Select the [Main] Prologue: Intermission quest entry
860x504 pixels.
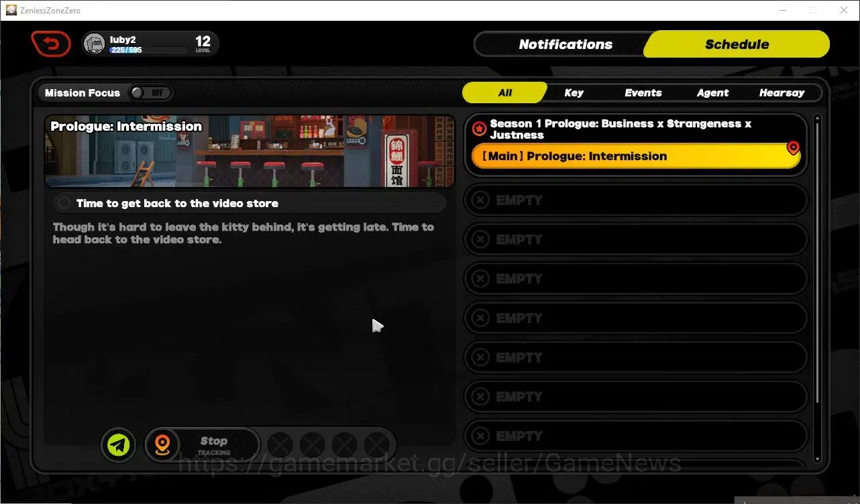pyautogui.click(x=635, y=156)
